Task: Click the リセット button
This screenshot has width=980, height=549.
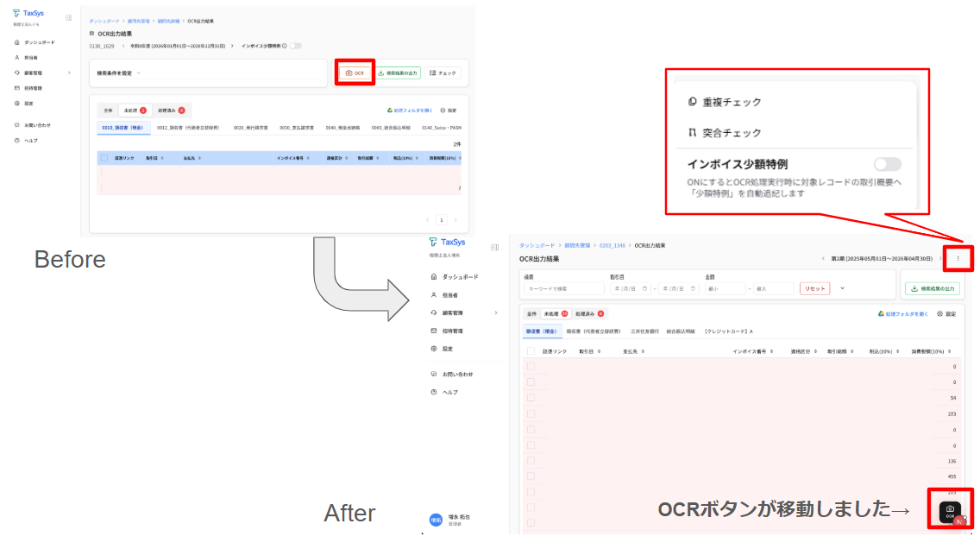Action: [814, 289]
